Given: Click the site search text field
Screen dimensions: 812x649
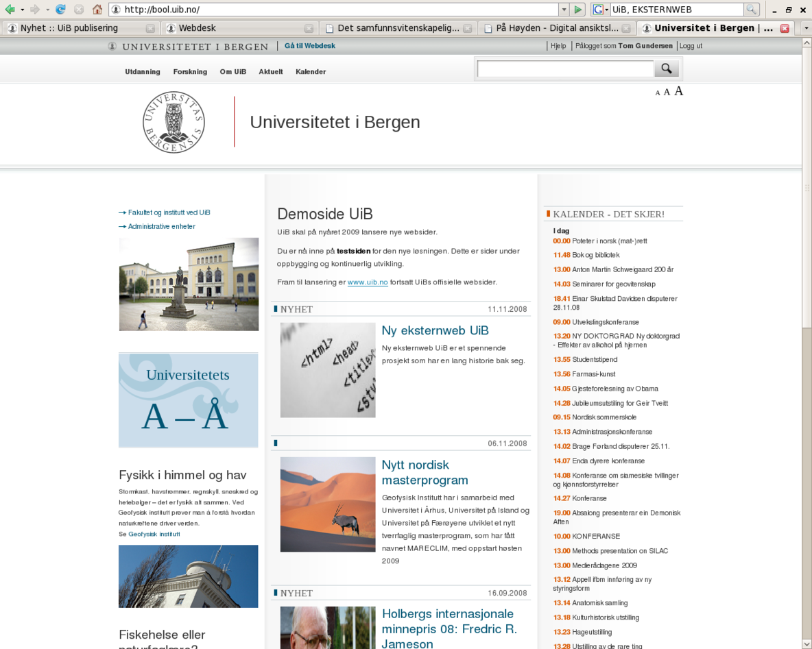Looking at the screenshot, I should click(x=565, y=69).
